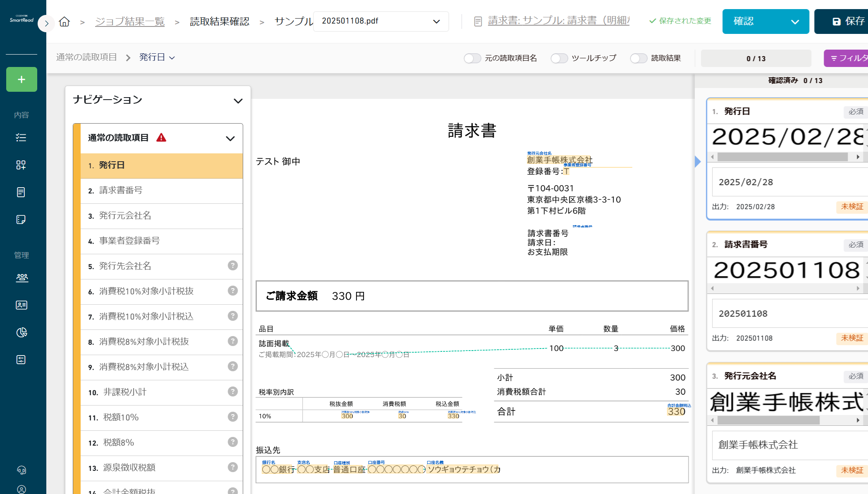
Task: Open the headset support icon in sidebar
Action: tap(22, 470)
